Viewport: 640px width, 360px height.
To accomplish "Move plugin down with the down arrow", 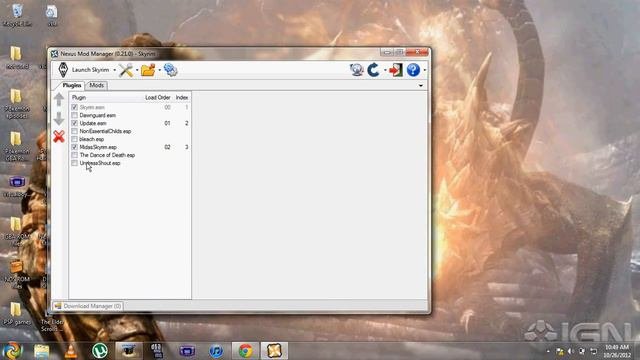I will [x=59, y=118].
